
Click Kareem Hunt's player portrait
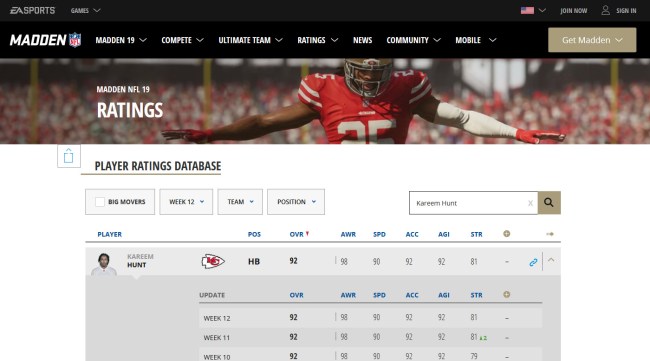(x=104, y=264)
